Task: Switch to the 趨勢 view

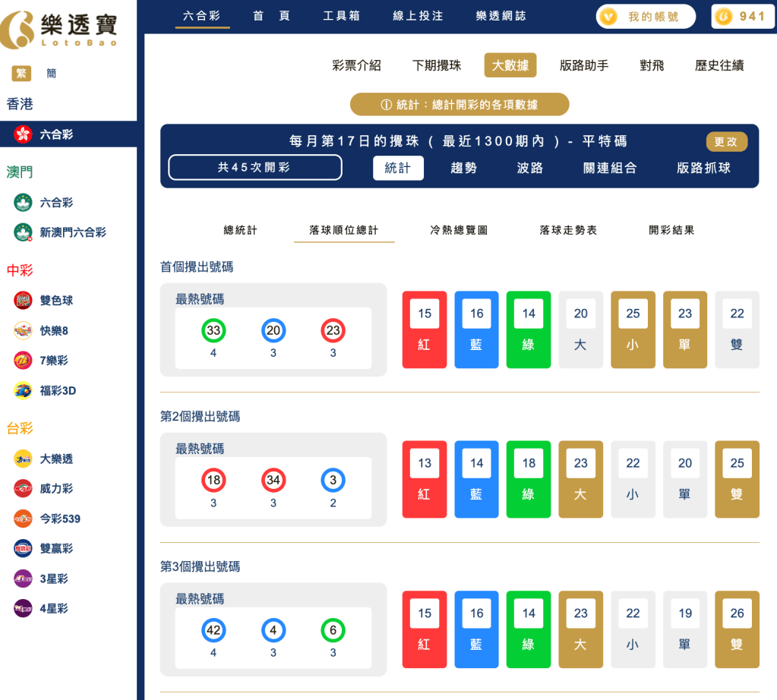Action: pyautogui.click(x=463, y=169)
